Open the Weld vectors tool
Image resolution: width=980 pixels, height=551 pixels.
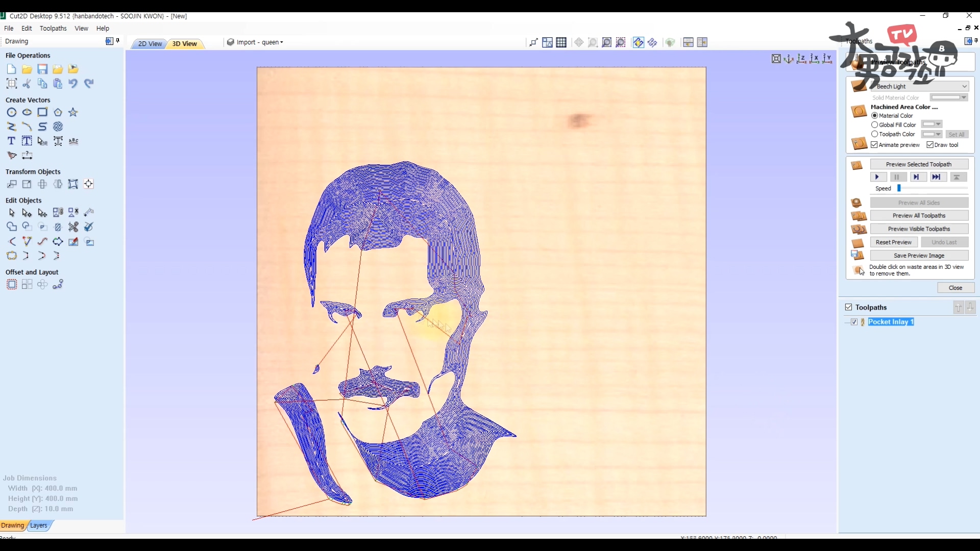(x=11, y=227)
